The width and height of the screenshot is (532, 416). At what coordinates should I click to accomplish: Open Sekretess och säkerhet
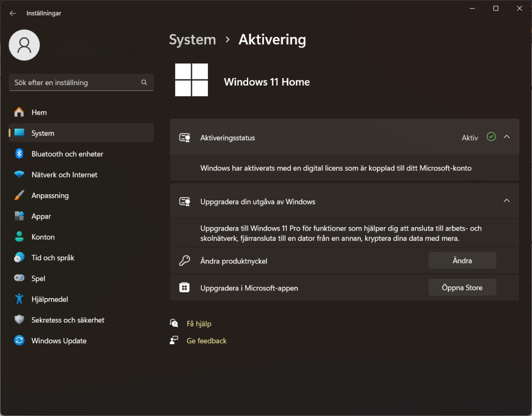[81, 320]
